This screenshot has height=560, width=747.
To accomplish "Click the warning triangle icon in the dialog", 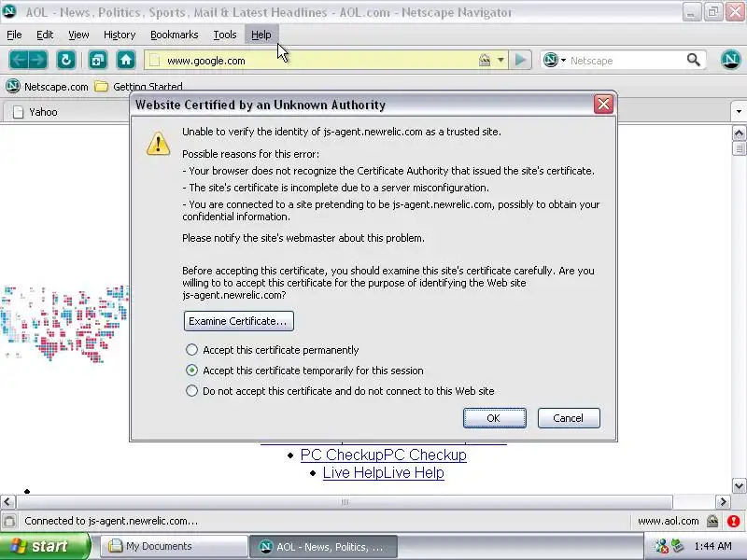I will click(158, 143).
